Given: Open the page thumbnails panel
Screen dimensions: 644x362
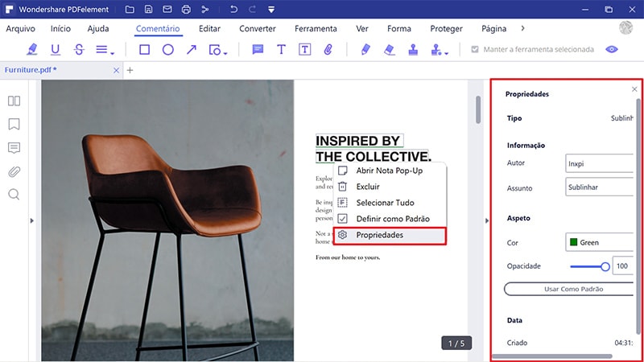Looking at the screenshot, I should point(14,101).
